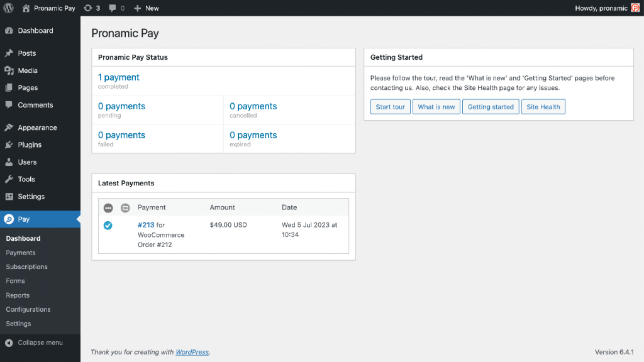Click the Collapse menu arrow icon

(x=9, y=343)
